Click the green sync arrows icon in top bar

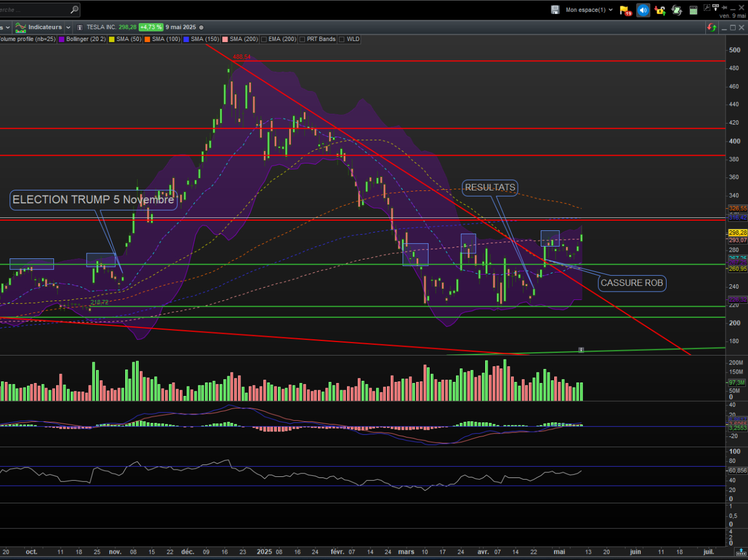(x=677, y=10)
